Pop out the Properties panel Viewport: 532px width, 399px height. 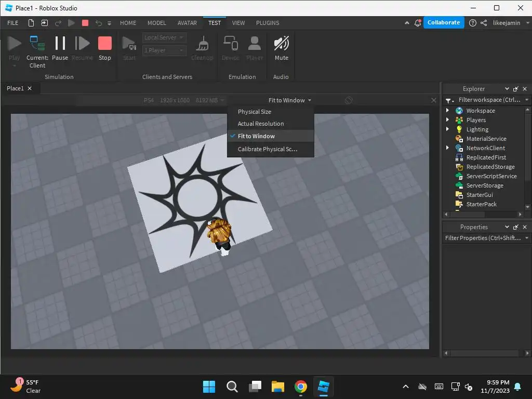(x=516, y=227)
